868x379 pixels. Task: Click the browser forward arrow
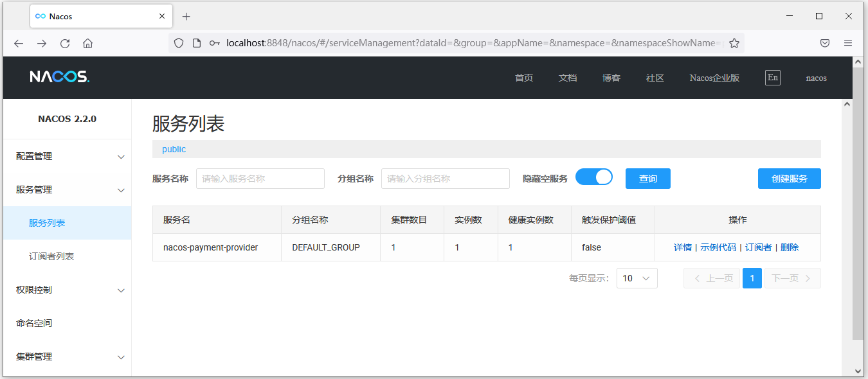pyautogui.click(x=42, y=43)
